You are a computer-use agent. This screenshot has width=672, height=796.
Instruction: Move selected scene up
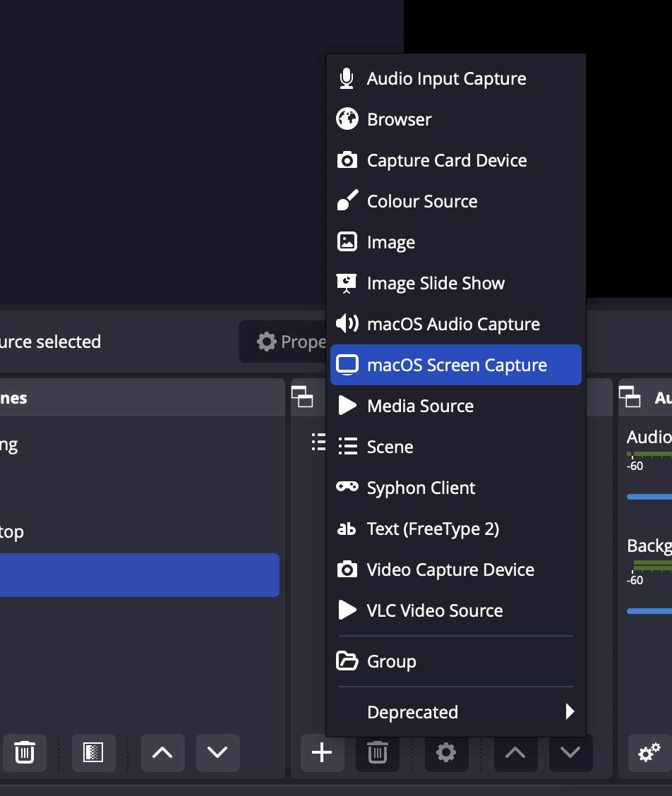click(x=162, y=752)
